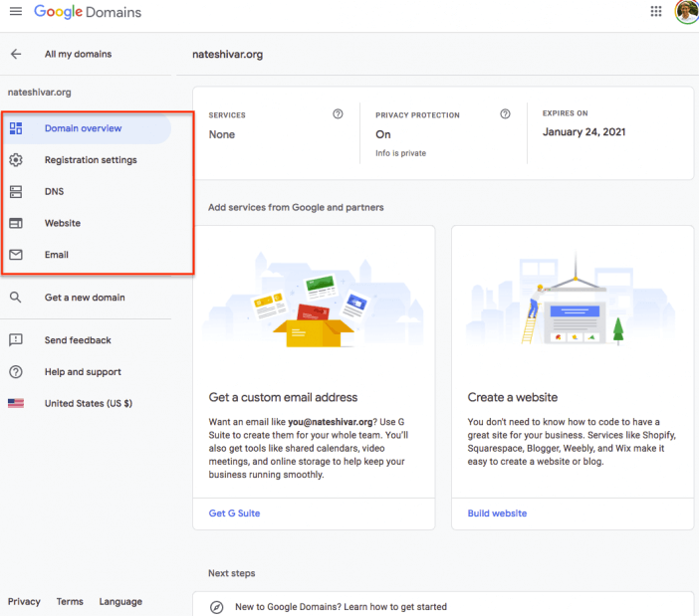This screenshot has width=699, height=616.
Task: Click the Website sidebar icon
Action: click(x=16, y=223)
